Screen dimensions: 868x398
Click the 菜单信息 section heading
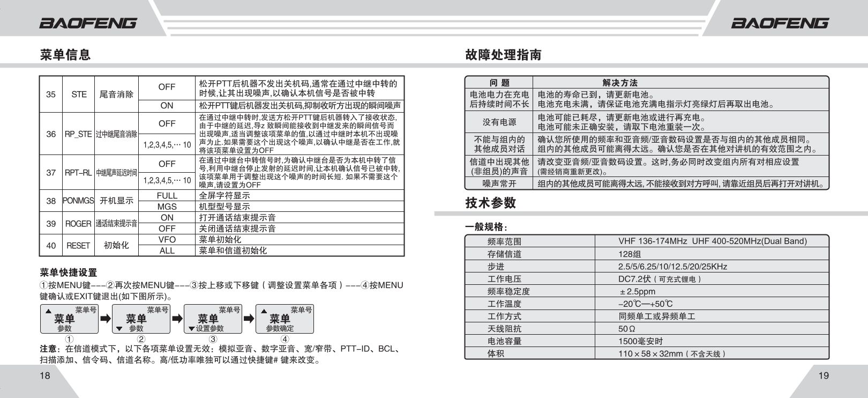65,55
